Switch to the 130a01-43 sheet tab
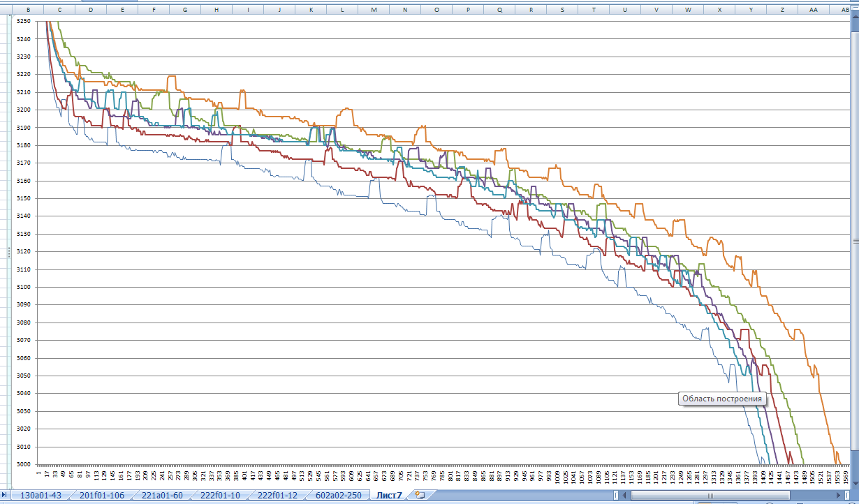 pos(41,496)
